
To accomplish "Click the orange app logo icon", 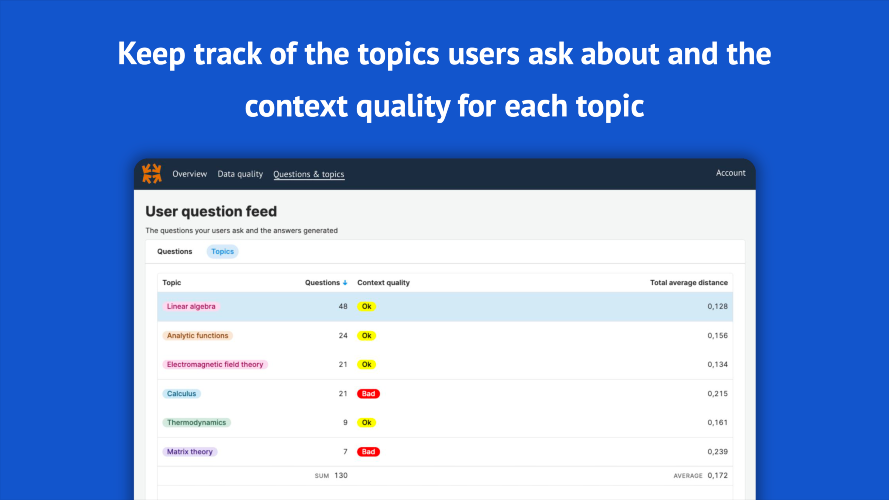I will click(x=152, y=173).
